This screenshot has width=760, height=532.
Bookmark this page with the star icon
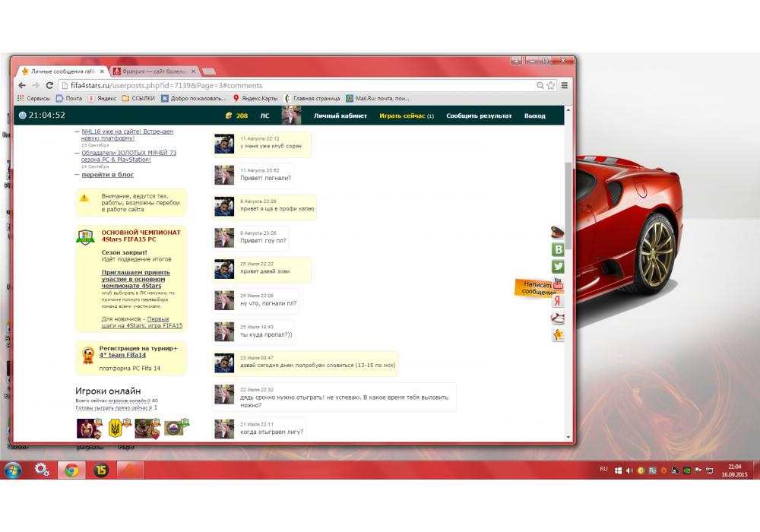point(551,86)
